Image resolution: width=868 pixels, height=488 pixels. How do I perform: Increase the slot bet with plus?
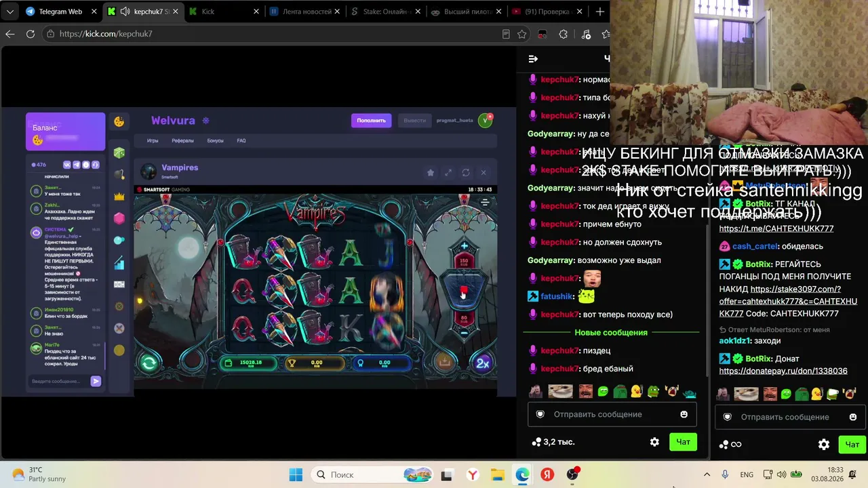coord(464,246)
